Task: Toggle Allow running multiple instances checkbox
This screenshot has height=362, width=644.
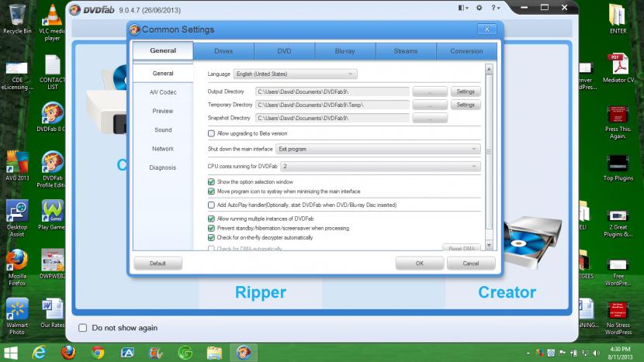Action: point(211,219)
